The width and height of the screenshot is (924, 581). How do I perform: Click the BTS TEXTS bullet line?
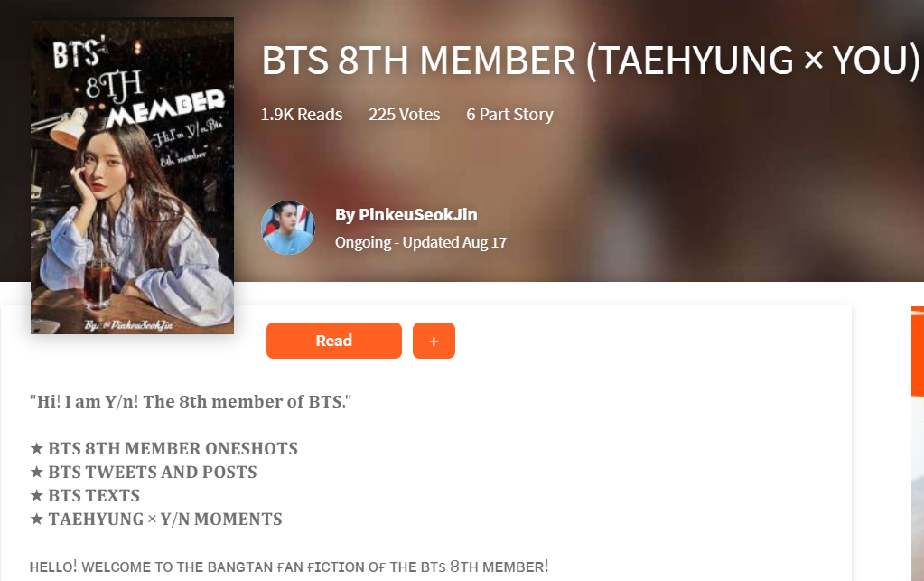(85, 495)
